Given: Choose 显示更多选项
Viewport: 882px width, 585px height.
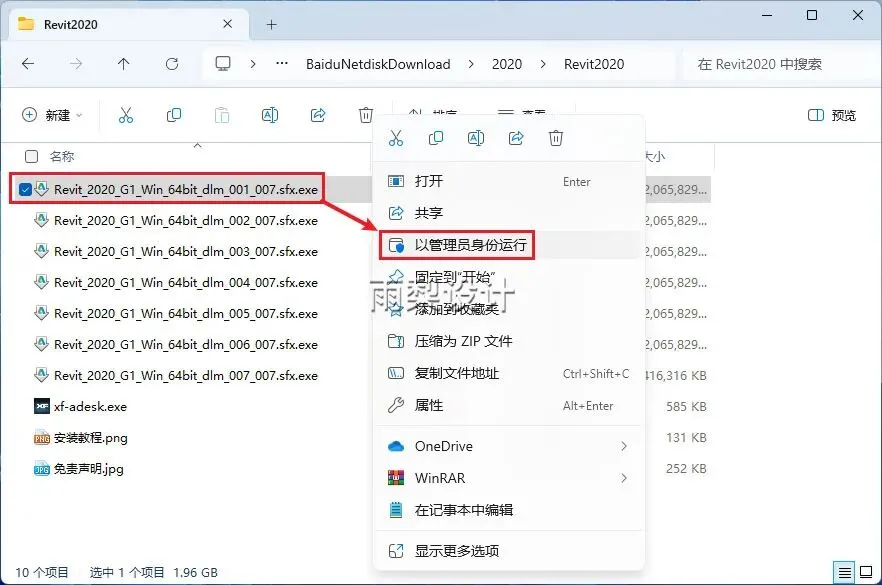Looking at the screenshot, I should [509, 551].
